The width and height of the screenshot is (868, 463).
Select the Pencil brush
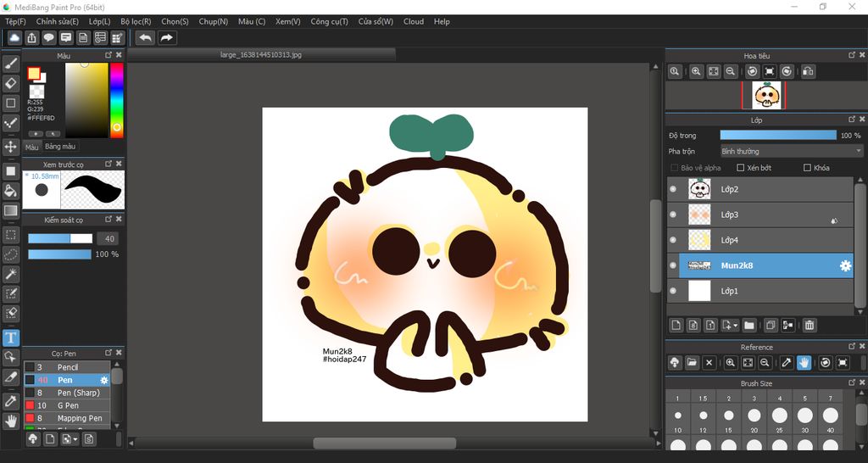[67, 367]
